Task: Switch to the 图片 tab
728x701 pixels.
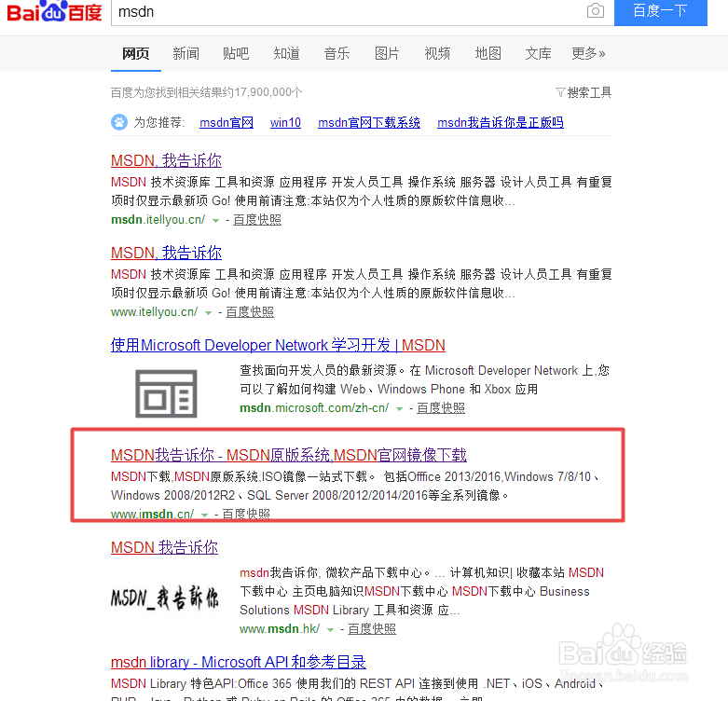Action: pos(387,54)
